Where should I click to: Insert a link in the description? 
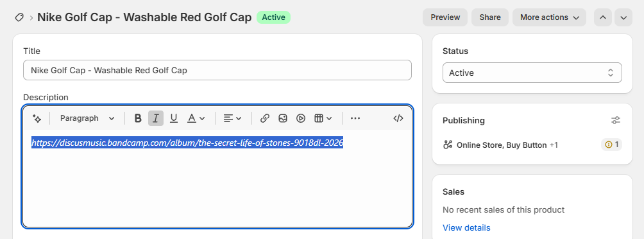pos(265,118)
